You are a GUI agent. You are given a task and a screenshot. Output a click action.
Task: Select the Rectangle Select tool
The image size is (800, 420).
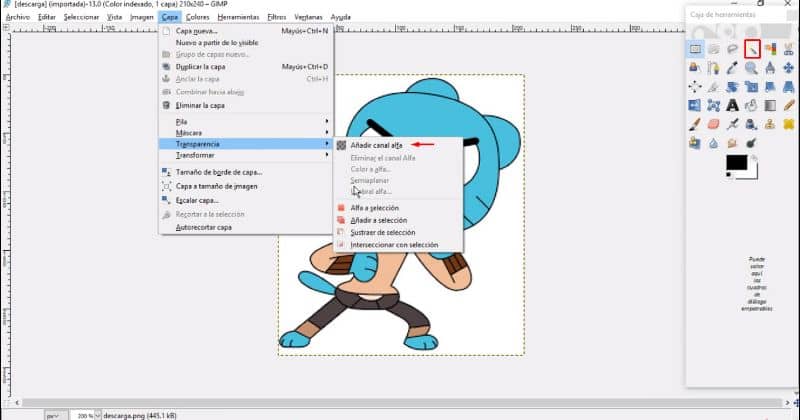pos(695,49)
